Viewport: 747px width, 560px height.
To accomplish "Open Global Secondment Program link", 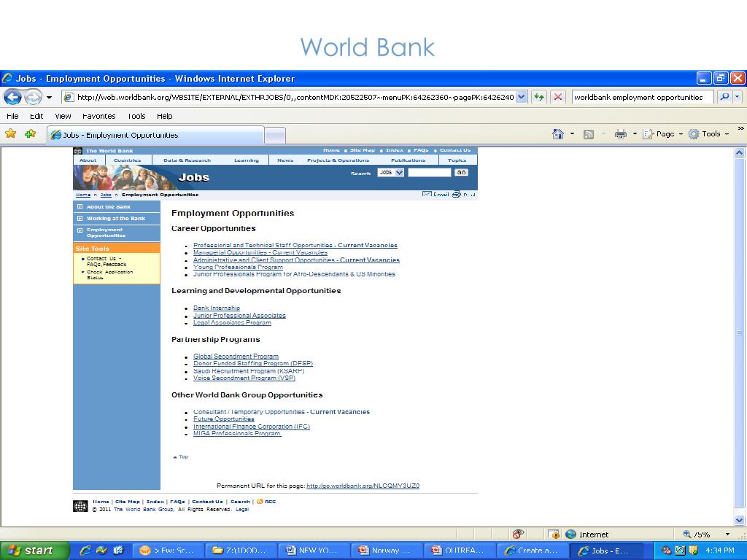I will point(236,356).
